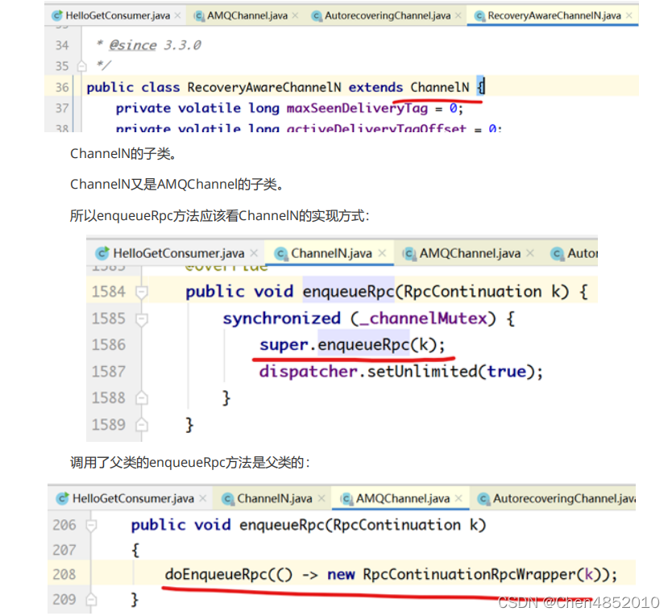Click runnable icon on middle HelloGetConsumer.java tab

102,253
